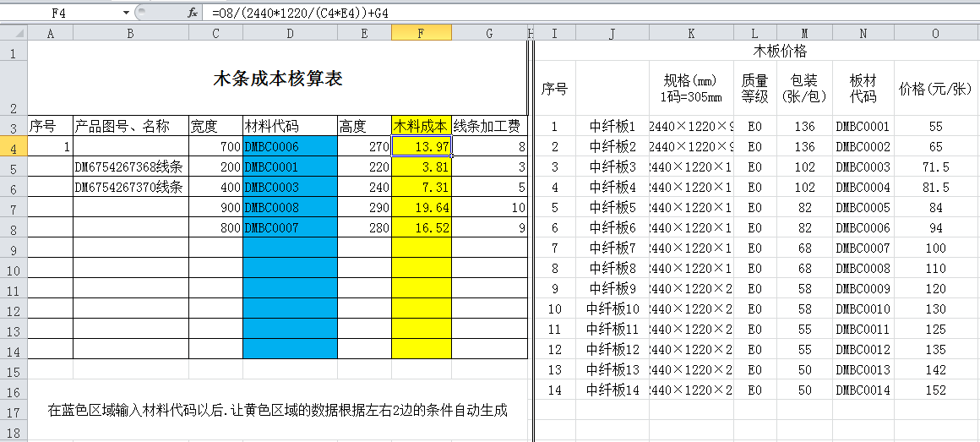Select price cell showing 81.5
Image resolution: width=980 pixels, height=442 pixels.
(935, 188)
